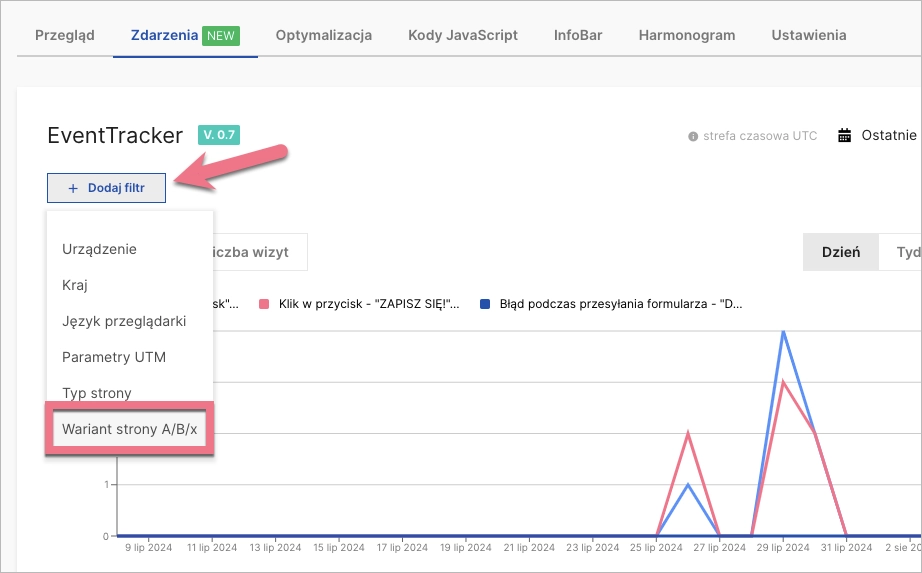Screen dimensions: 922x573
Task: Select Wariant strony A/B/x option
Action: click(130, 429)
